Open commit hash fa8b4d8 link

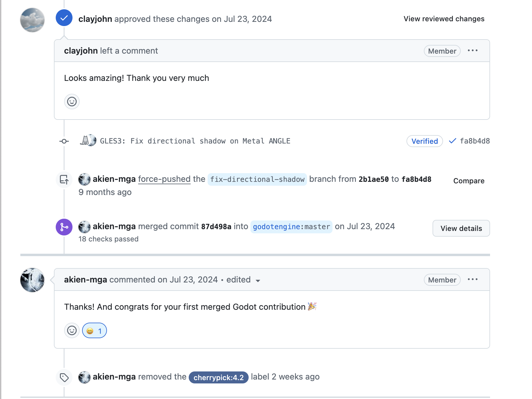[475, 141]
